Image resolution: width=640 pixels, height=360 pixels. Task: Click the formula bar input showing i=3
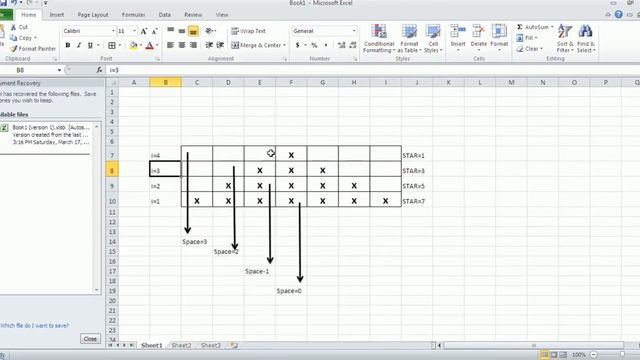pos(373,70)
